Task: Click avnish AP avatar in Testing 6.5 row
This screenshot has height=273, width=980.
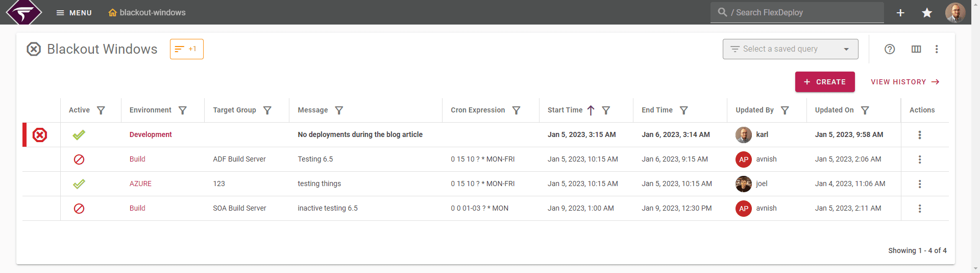Action: pyautogui.click(x=744, y=160)
